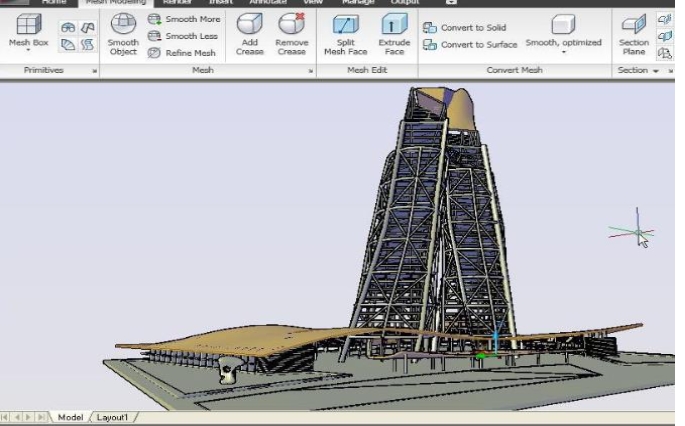Click previous layout tab arrow

pyautogui.click(x=17, y=417)
